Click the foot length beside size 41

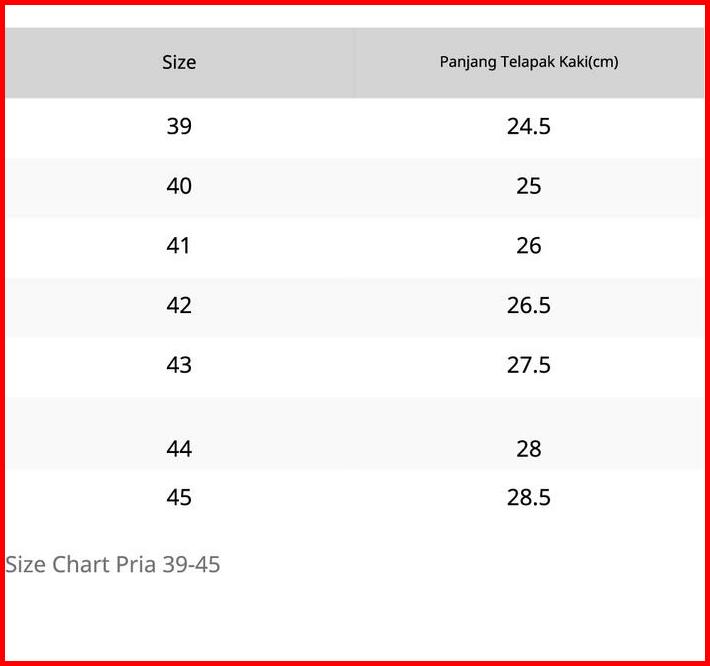tap(528, 246)
